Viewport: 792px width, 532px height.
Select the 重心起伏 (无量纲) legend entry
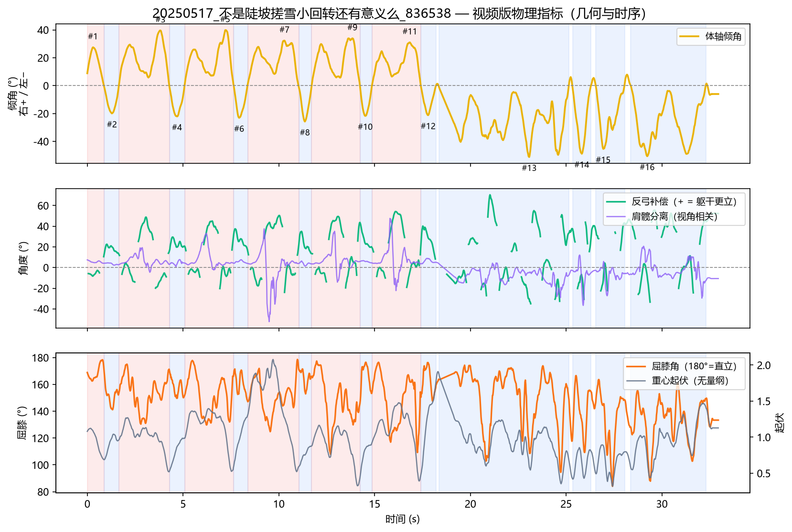click(x=678, y=381)
